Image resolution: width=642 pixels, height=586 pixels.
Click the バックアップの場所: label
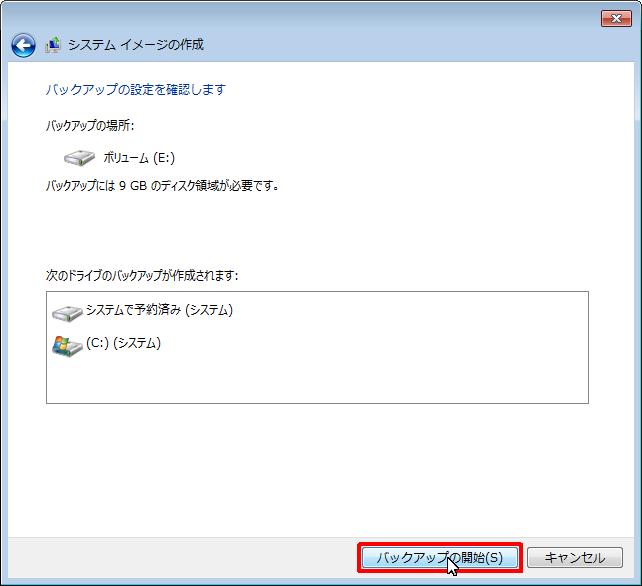click(x=90, y=126)
